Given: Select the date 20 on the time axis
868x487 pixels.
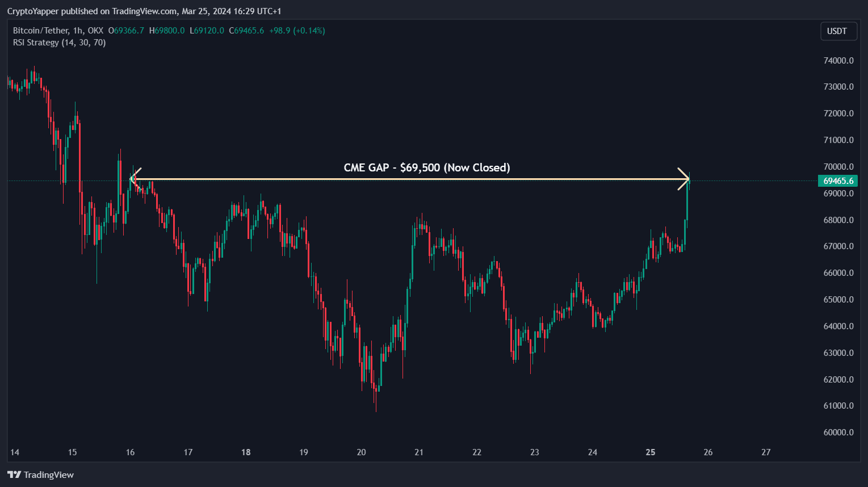Looking at the screenshot, I should pyautogui.click(x=360, y=452).
